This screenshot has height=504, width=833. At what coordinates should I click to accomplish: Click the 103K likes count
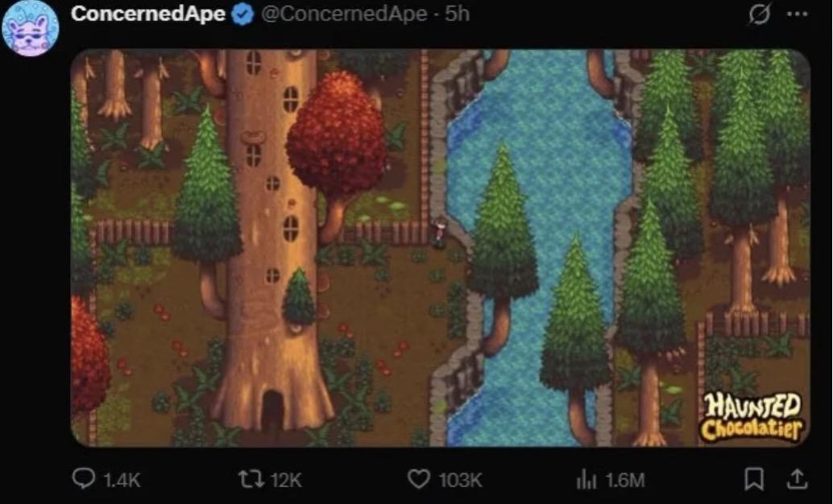[x=460, y=481]
